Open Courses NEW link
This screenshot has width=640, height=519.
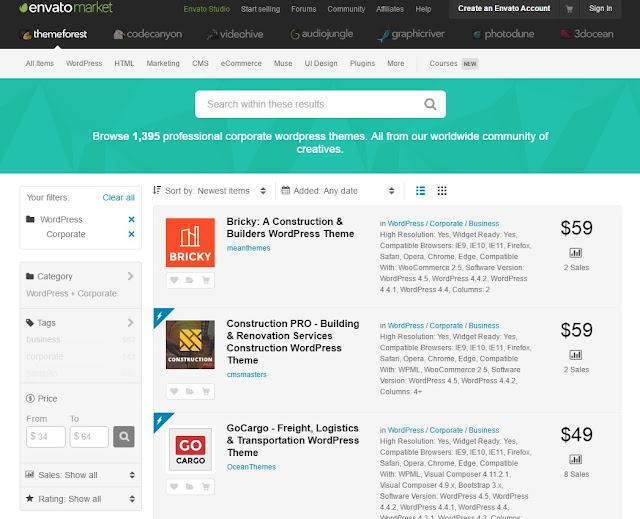click(x=453, y=64)
